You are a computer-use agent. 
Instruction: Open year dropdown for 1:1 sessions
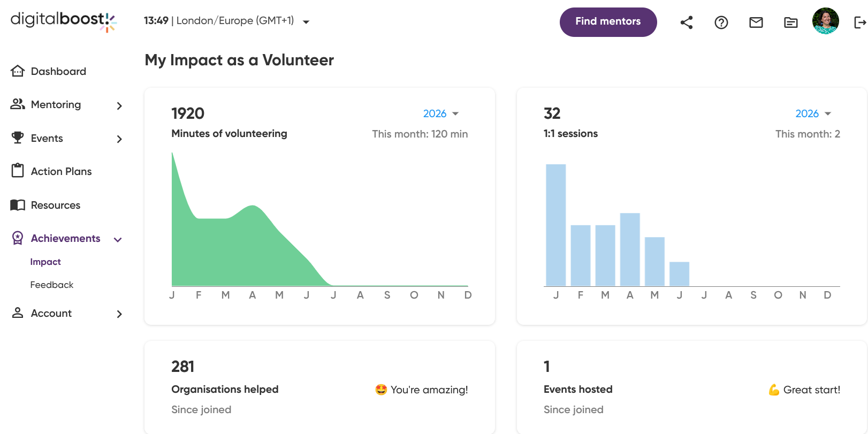point(813,113)
